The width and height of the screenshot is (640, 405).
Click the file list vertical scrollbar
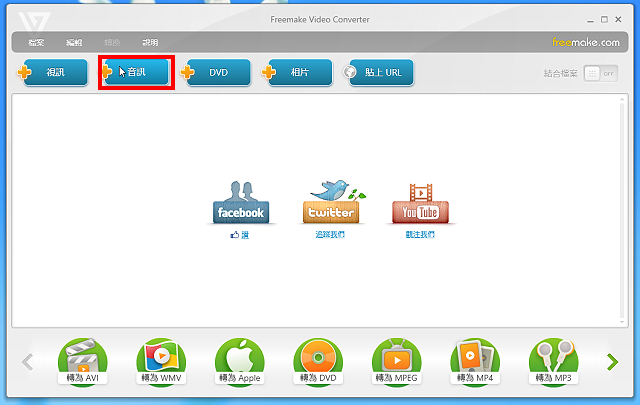pos(622,210)
